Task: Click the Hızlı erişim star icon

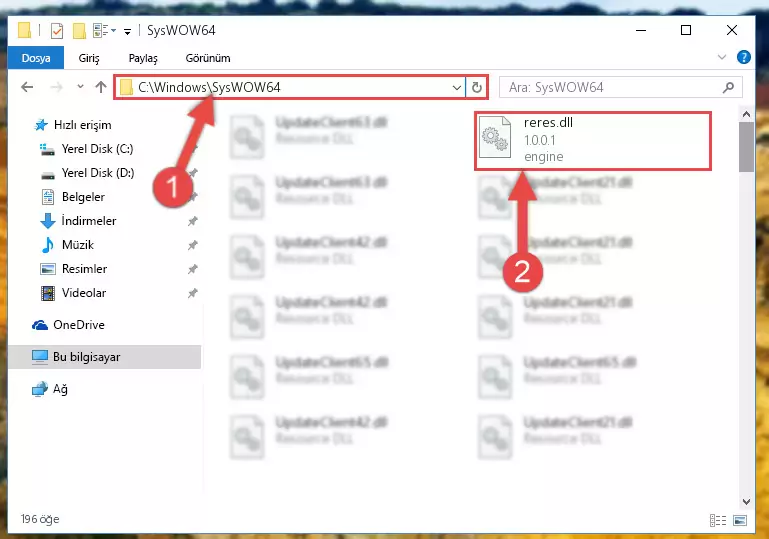Action: pos(41,125)
